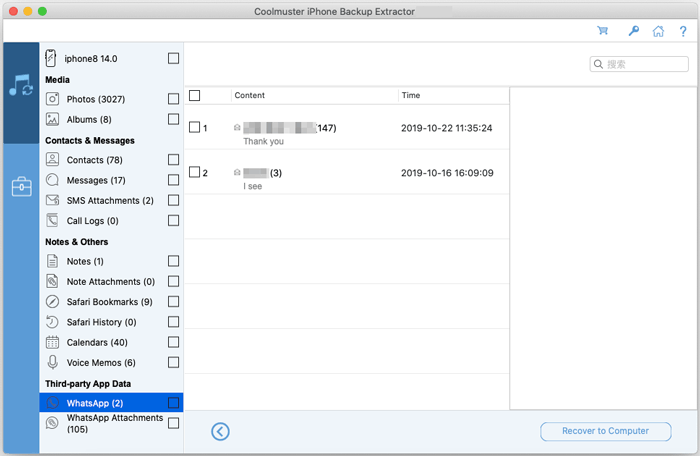The width and height of the screenshot is (700, 456).
Task: Tick the WhatsApp (2) checkbox
Action: point(174,403)
